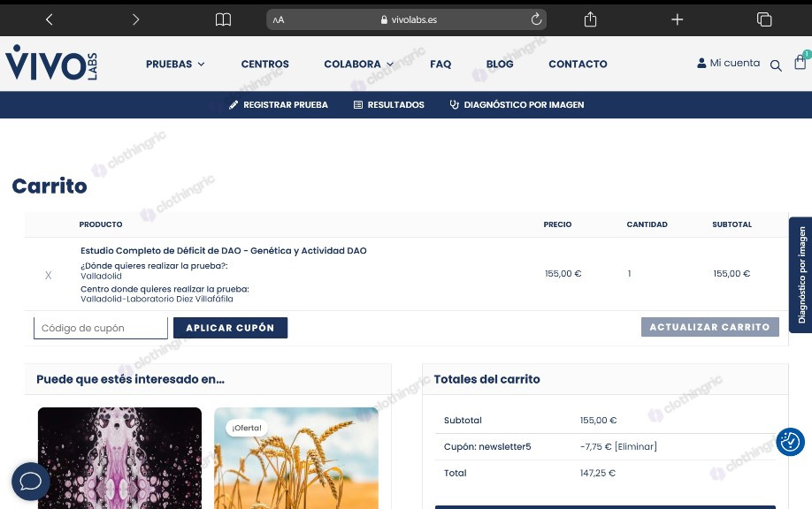
Task: Open the FAQ page
Action: click(440, 65)
